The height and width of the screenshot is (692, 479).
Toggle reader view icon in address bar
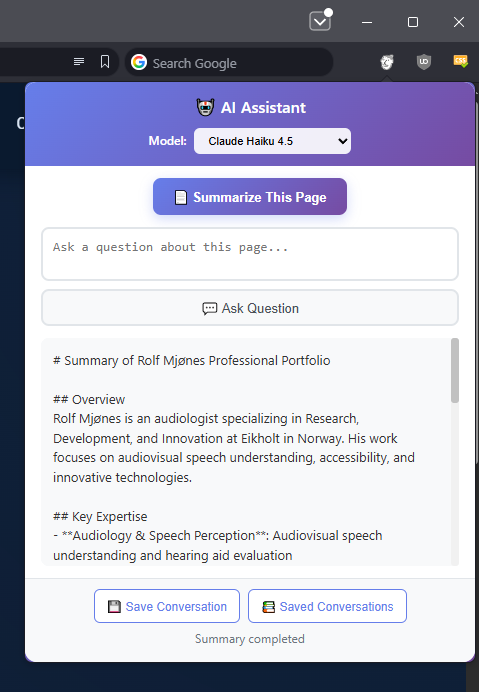pyautogui.click(x=79, y=61)
